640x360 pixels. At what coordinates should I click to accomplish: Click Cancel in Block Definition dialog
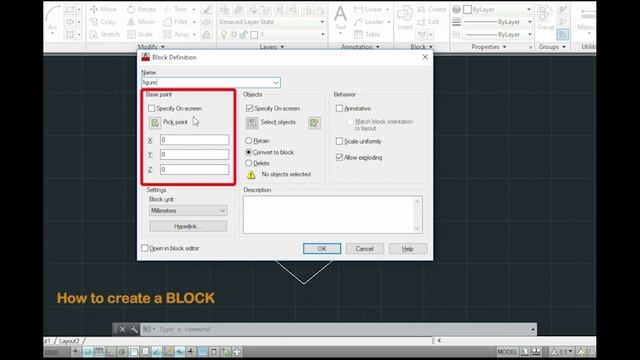tap(364, 249)
